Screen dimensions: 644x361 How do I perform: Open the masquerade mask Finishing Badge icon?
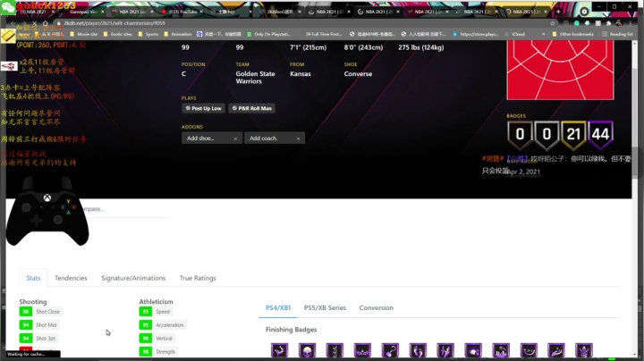(362, 350)
